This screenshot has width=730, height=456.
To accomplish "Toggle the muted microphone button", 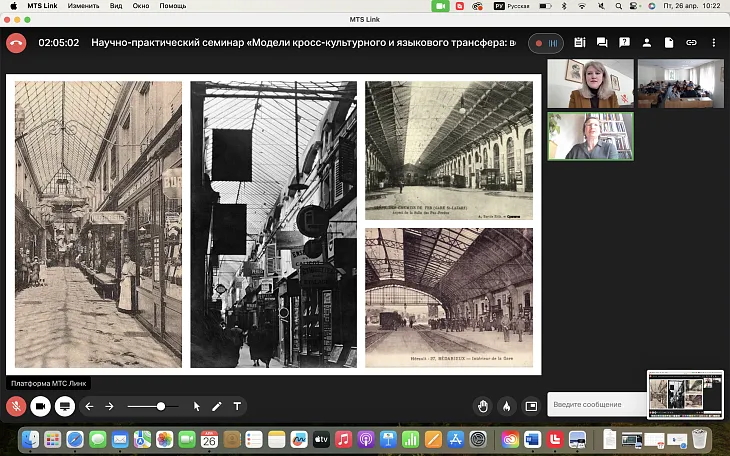I will (16, 406).
